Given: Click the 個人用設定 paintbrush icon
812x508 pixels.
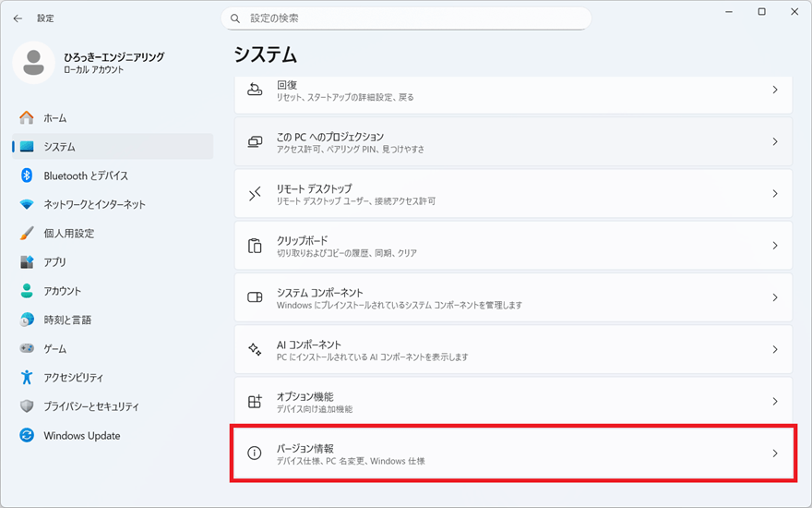Looking at the screenshot, I should coord(27,234).
